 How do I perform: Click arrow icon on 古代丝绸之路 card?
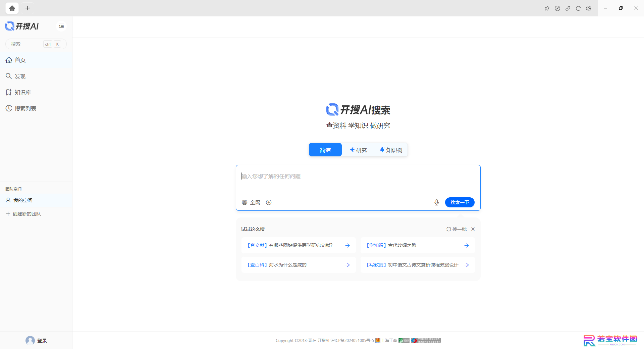click(467, 246)
